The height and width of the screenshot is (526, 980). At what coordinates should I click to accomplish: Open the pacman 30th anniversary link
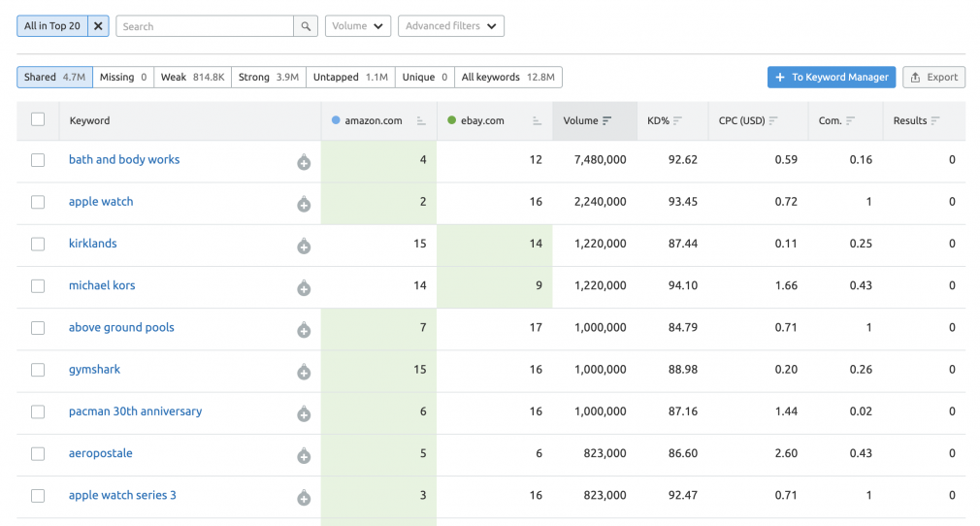point(136,411)
